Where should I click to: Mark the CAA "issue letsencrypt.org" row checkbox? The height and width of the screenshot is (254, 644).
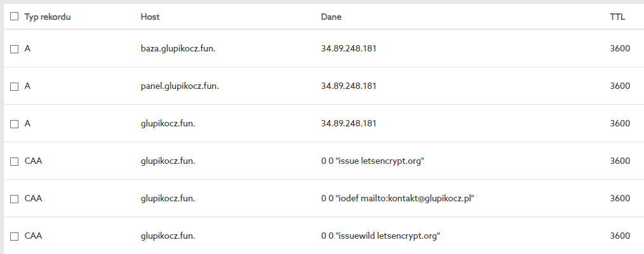point(15,161)
